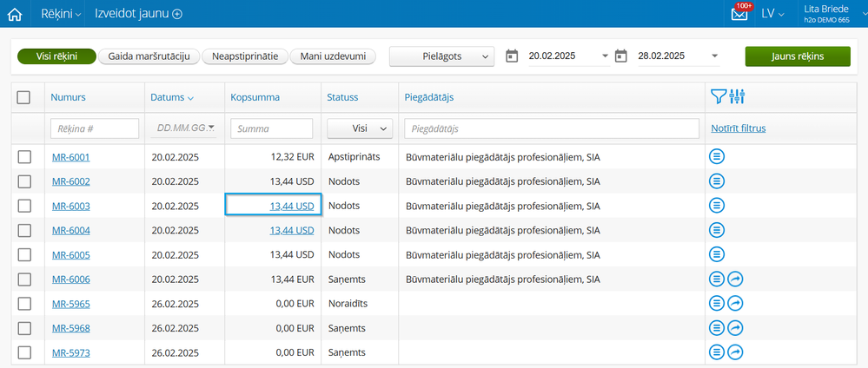Toggle the select-all header checkbox
This screenshot has width=868, height=368.
24,98
